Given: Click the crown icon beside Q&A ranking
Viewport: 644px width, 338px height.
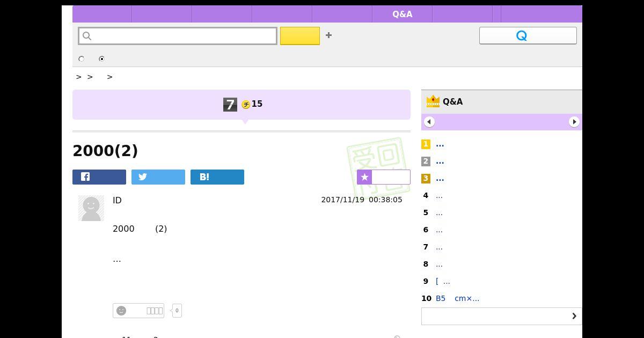Looking at the screenshot, I should pos(433,101).
